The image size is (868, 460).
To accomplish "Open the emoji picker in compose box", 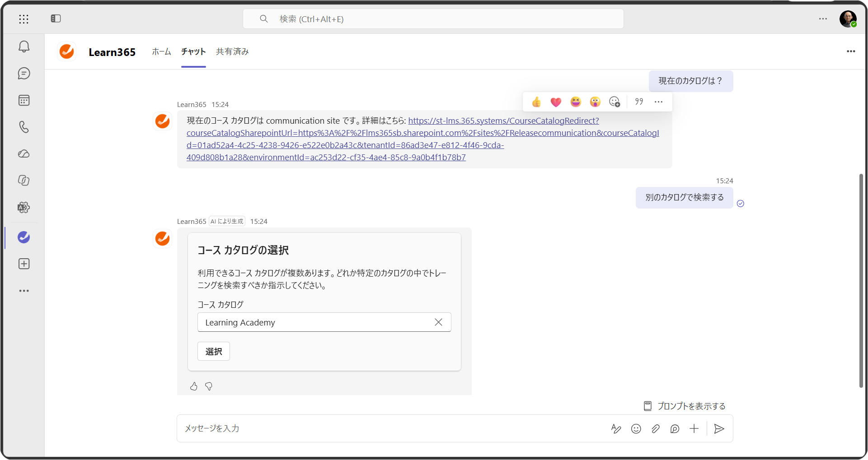I will (636, 429).
